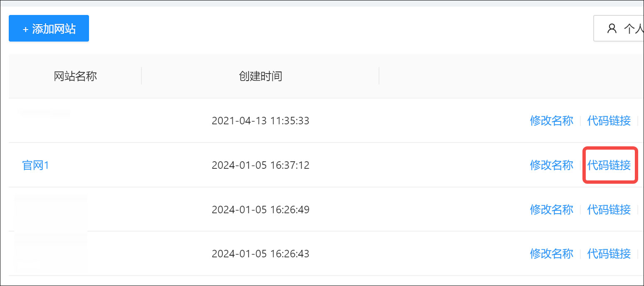Click the 创建时间 column header
This screenshot has height=286, width=644.
pos(260,76)
